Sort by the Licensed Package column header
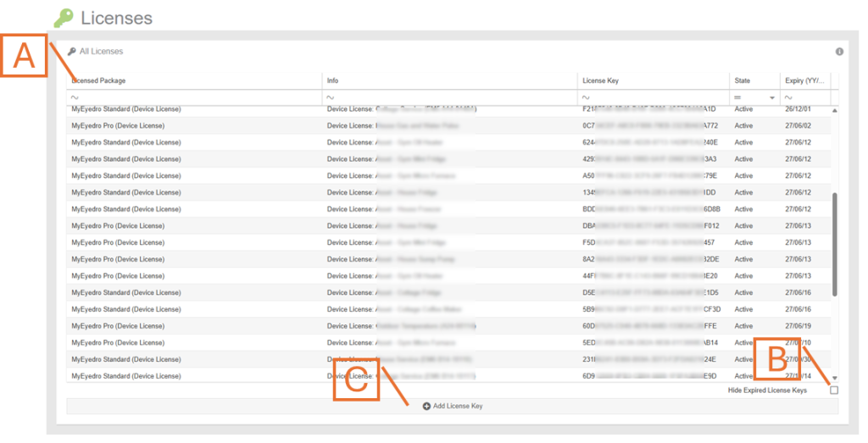 [x=194, y=80]
